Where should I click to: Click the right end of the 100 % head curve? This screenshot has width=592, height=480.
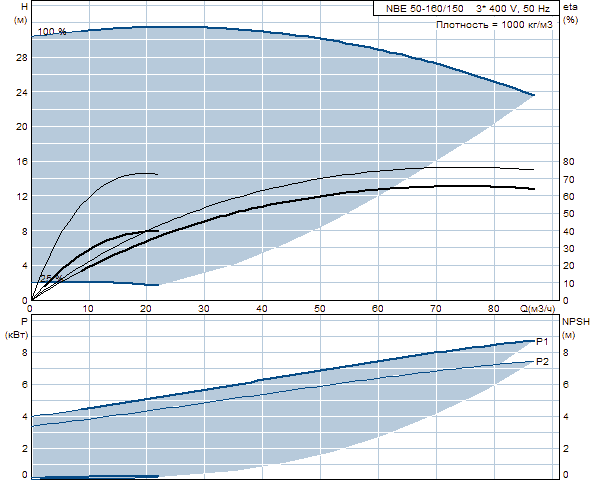coord(533,95)
